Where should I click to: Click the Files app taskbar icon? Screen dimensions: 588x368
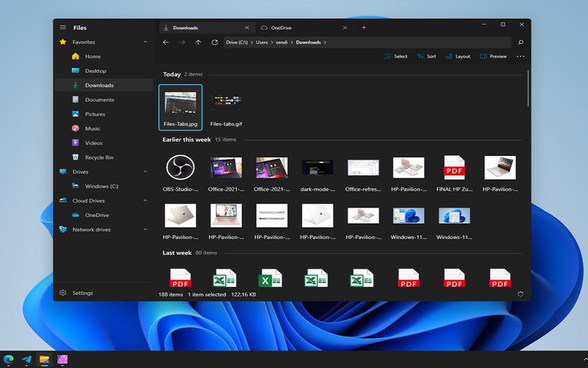(45, 359)
